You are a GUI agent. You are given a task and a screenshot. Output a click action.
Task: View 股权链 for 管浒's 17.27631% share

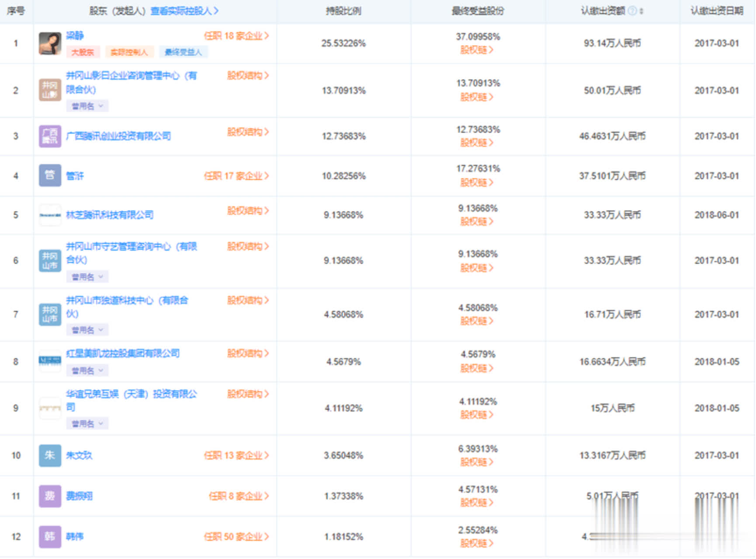coord(477,183)
